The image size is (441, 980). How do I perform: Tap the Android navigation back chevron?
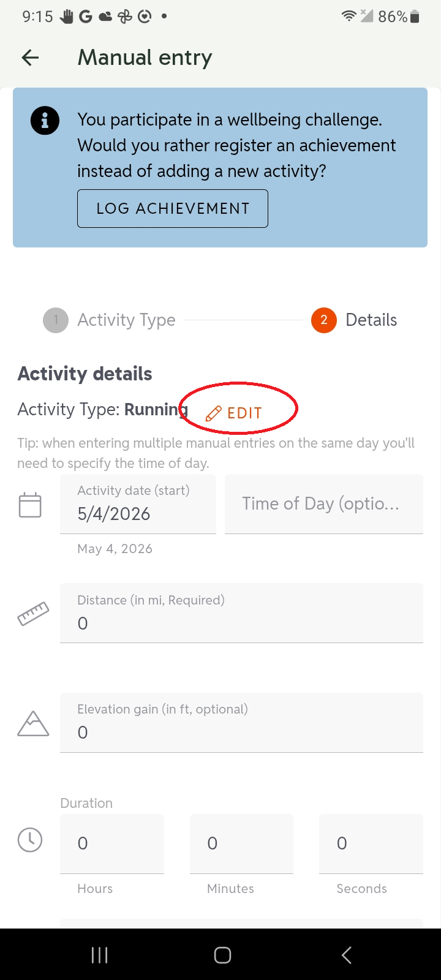pyautogui.click(x=347, y=955)
